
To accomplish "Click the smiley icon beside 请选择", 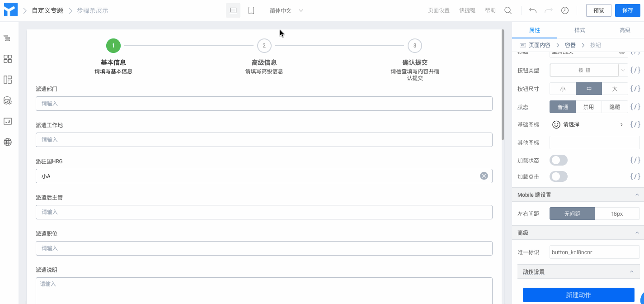I will (556, 124).
